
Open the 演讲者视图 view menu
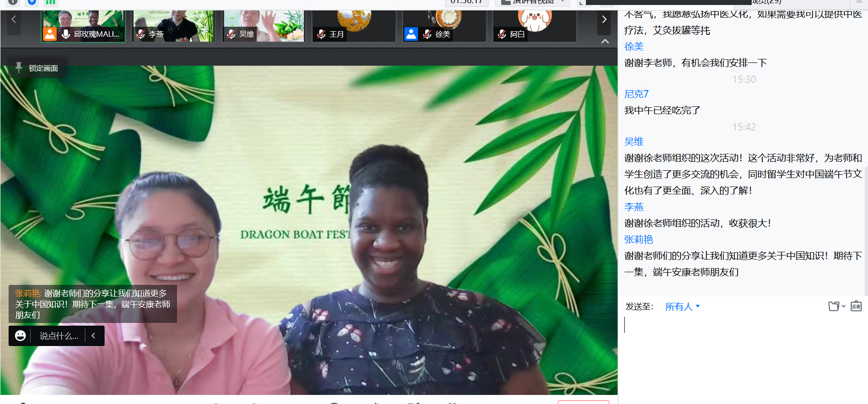[532, 2]
